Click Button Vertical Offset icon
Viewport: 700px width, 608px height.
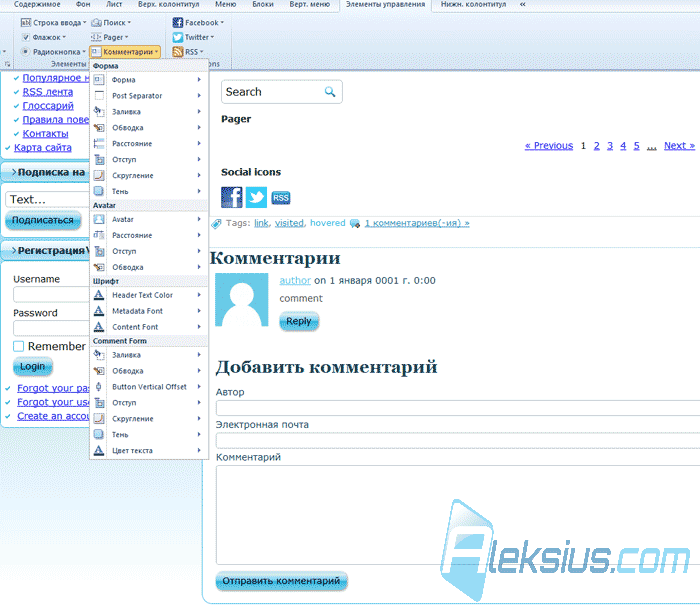[x=99, y=387]
